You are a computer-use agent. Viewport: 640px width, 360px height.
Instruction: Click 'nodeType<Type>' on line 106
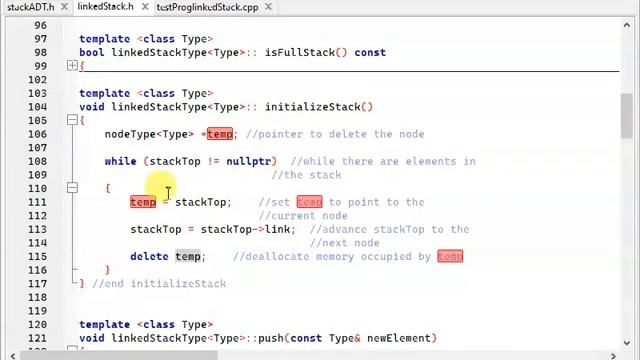click(x=149, y=134)
